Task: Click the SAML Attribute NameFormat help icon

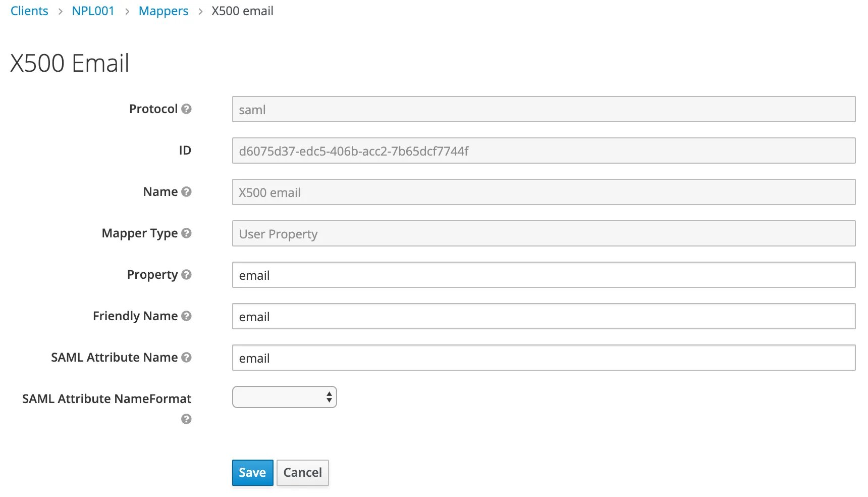Action: [x=186, y=419]
